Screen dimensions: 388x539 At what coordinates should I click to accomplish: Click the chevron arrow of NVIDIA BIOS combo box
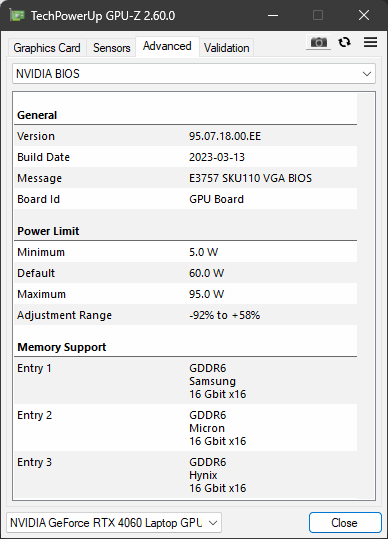pyautogui.click(x=367, y=74)
